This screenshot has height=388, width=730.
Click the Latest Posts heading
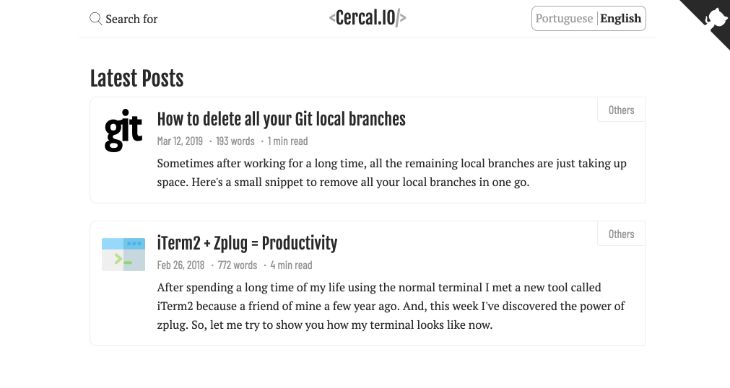[137, 78]
